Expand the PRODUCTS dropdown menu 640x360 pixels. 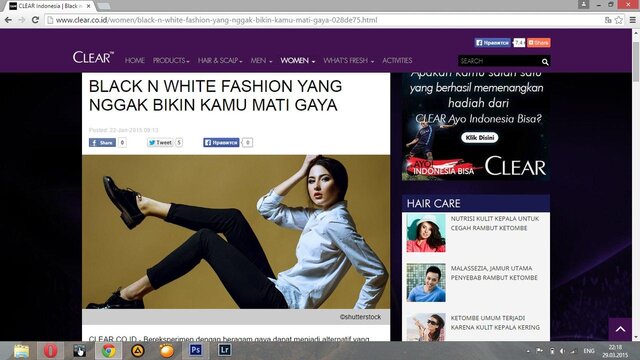pyautogui.click(x=171, y=60)
